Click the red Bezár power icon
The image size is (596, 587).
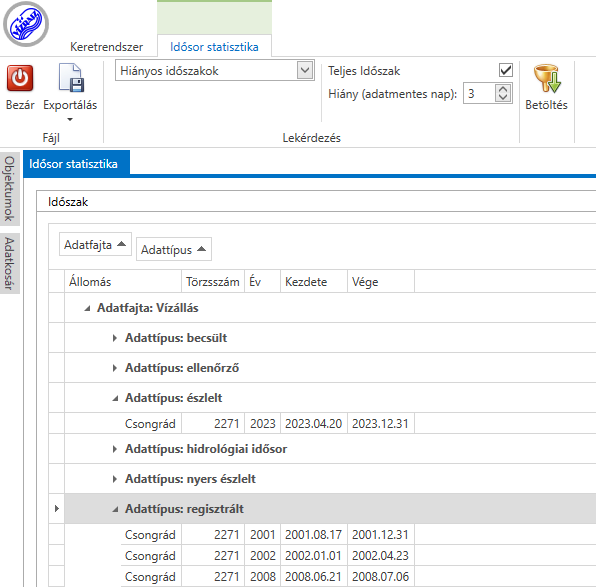(x=20, y=78)
